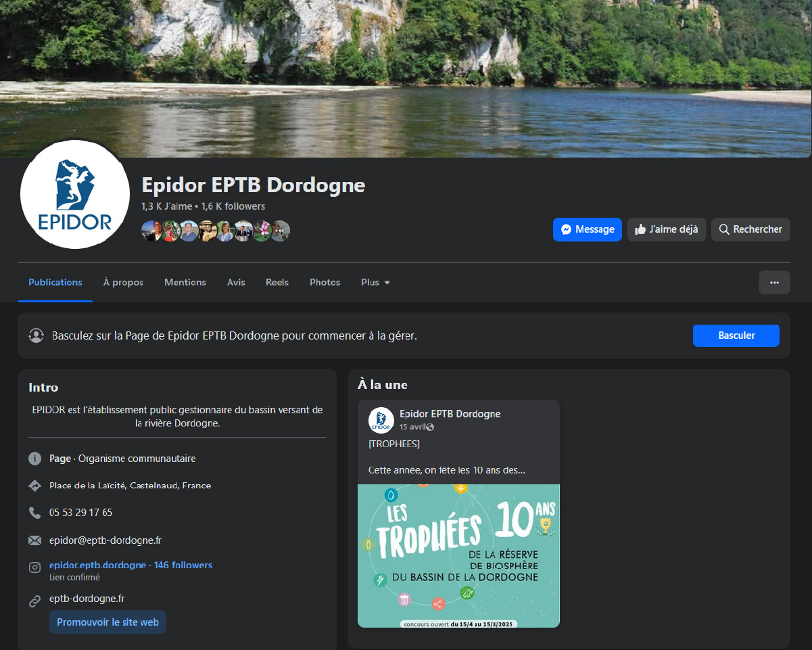Image resolution: width=812 pixels, height=650 pixels.
Task: Click the Instagram icon
Action: [x=35, y=567]
